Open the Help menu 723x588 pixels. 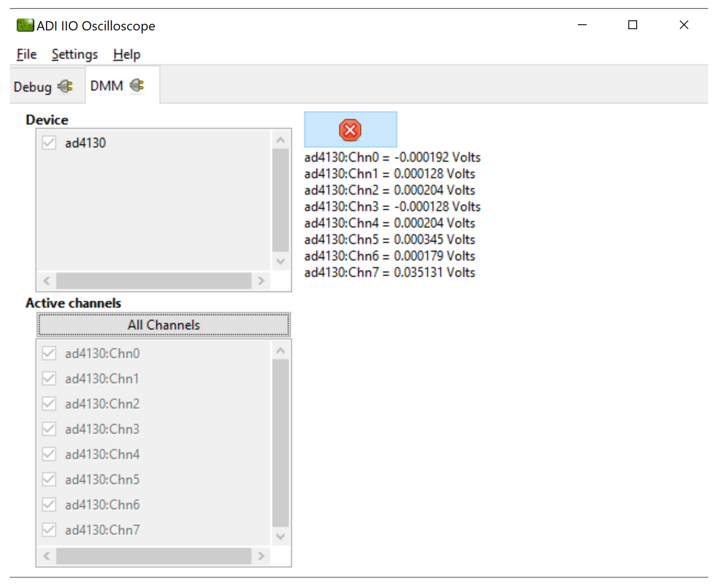tap(127, 54)
